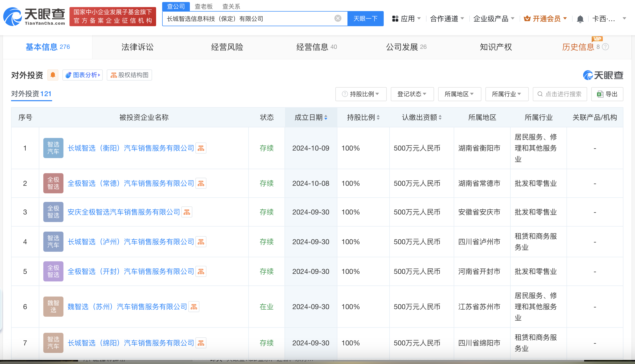Viewport: 635px width, 364px height.
Task: Click the 智选汽车 logo of the 绵阳 company
Action: point(53,343)
